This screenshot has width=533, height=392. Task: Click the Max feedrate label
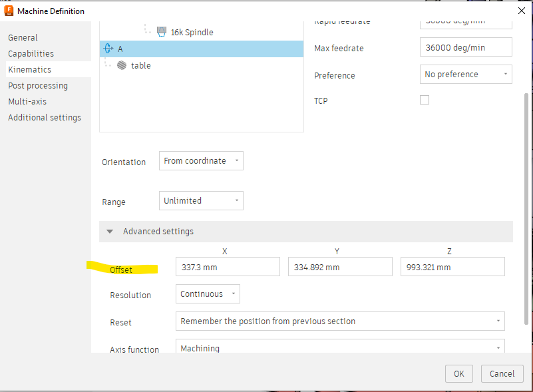point(339,49)
